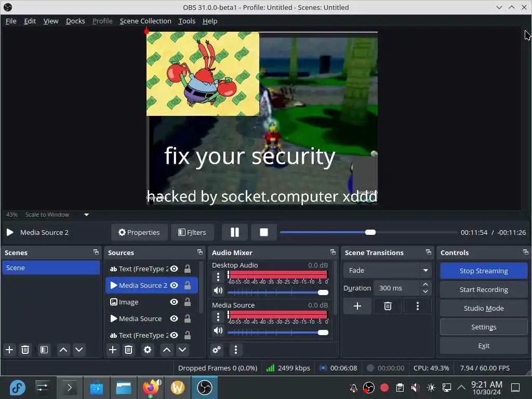Image resolution: width=532 pixels, height=399 pixels.
Task: Hide the top Text (FreeType 2) source
Action: click(x=174, y=269)
